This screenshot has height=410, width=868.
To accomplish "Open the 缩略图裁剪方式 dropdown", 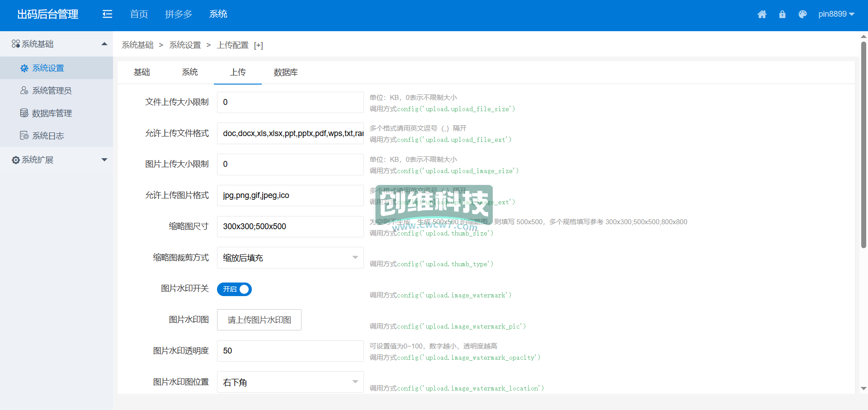I will (290, 258).
